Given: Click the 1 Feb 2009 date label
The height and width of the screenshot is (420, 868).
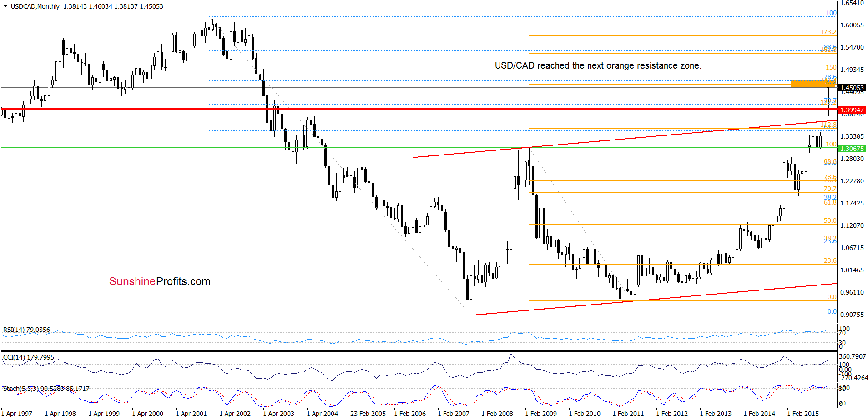Looking at the screenshot, I should point(541,414).
